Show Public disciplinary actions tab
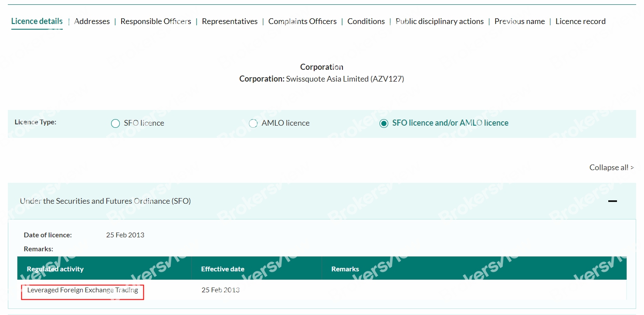644x315 pixels. click(x=440, y=21)
